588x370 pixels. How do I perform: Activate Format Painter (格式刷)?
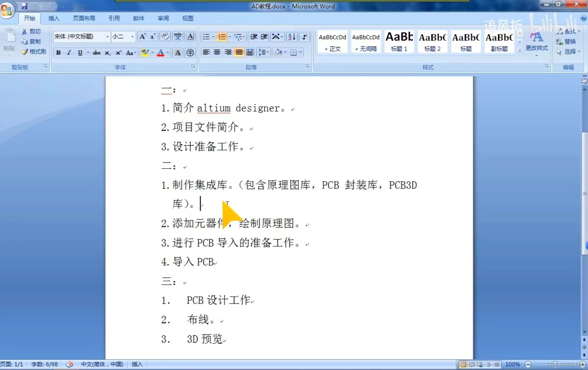[x=34, y=52]
